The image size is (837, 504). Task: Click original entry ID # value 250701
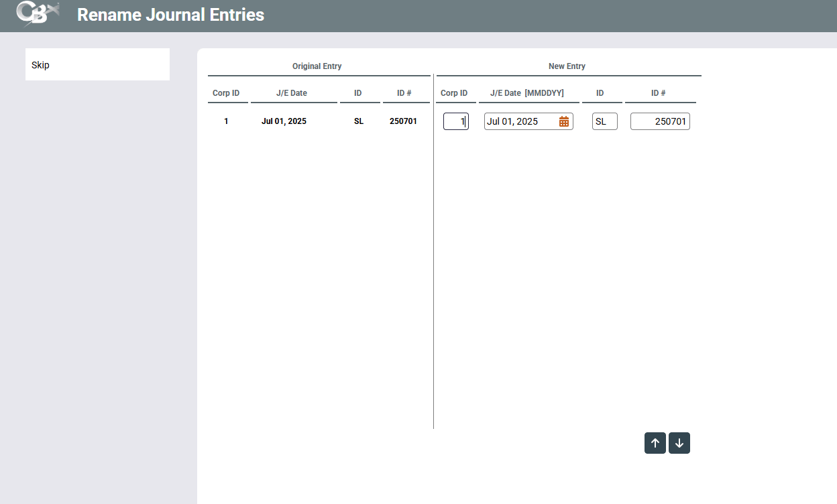403,121
